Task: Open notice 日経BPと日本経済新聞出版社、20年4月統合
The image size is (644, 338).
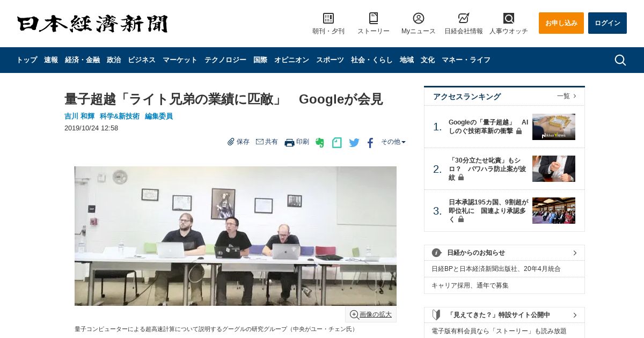Action: pyautogui.click(x=496, y=269)
